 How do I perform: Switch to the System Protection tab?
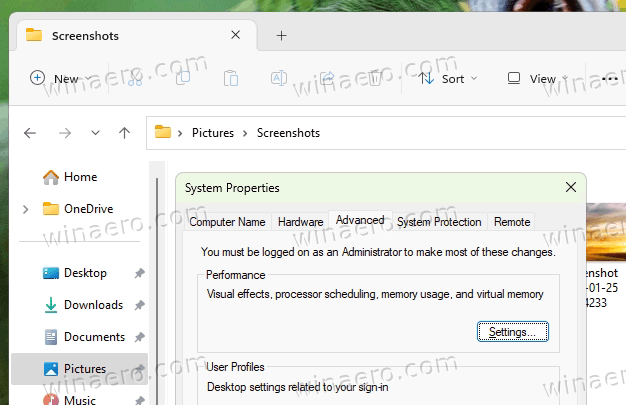coord(439,222)
